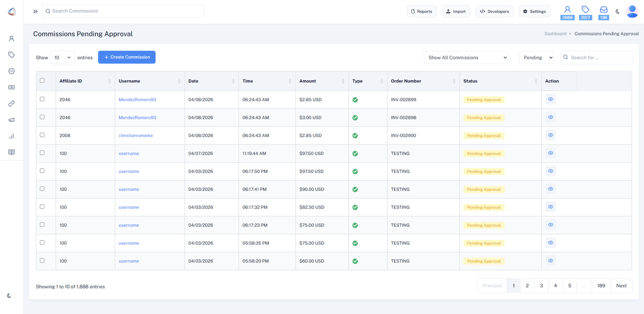Click the Create Commission button
644x314 pixels.
pos(126,57)
